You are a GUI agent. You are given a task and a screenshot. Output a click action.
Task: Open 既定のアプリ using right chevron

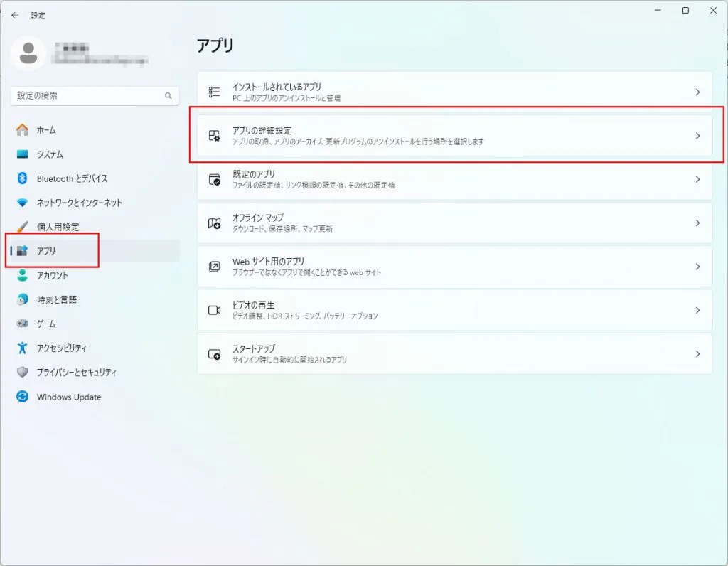tap(697, 179)
